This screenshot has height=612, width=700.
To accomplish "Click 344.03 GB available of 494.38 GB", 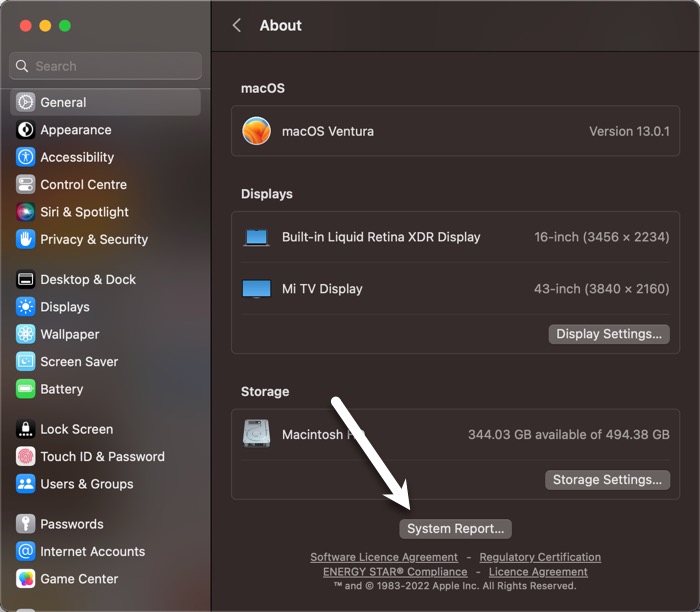I will click(x=569, y=434).
